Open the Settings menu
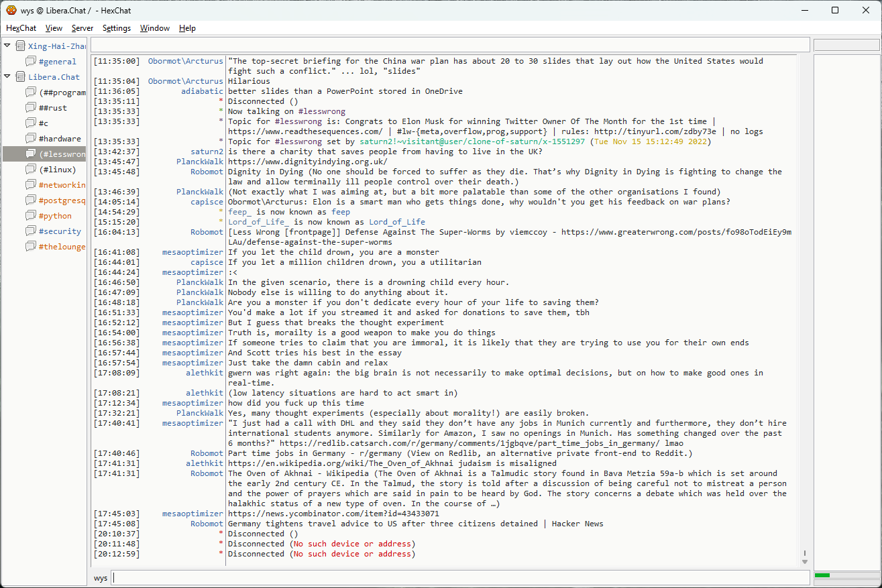The height and width of the screenshot is (588, 882). coord(116,28)
